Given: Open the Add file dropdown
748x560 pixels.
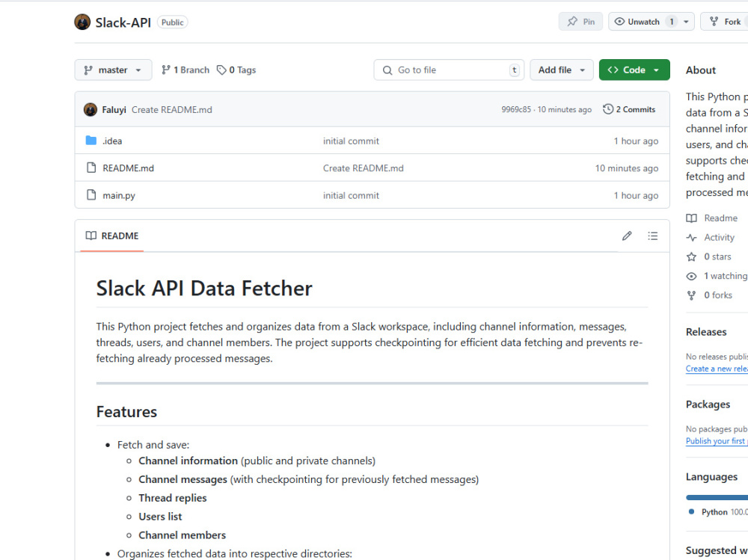Looking at the screenshot, I should pyautogui.click(x=562, y=70).
